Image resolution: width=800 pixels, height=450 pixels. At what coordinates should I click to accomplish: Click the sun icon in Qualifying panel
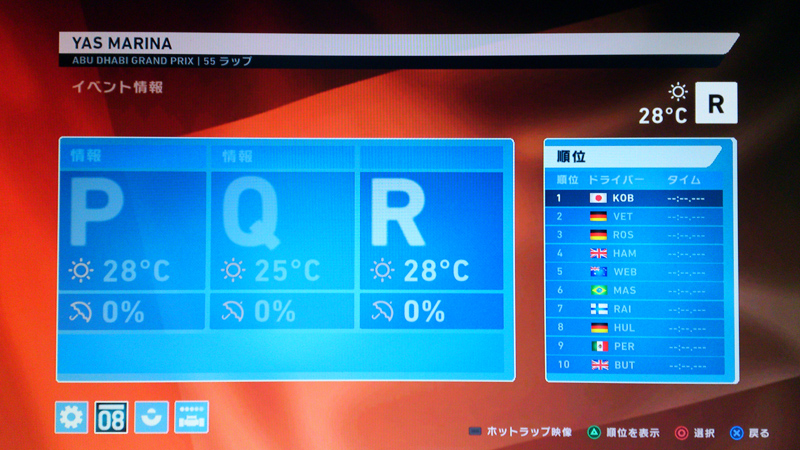233,270
